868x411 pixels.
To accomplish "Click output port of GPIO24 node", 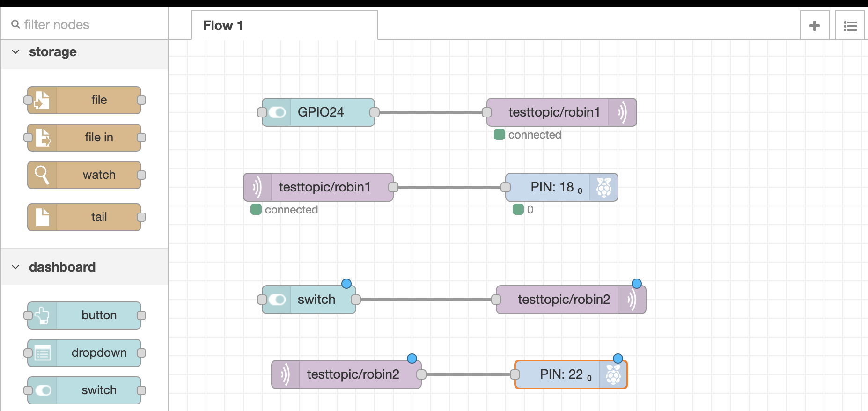I will tap(375, 112).
